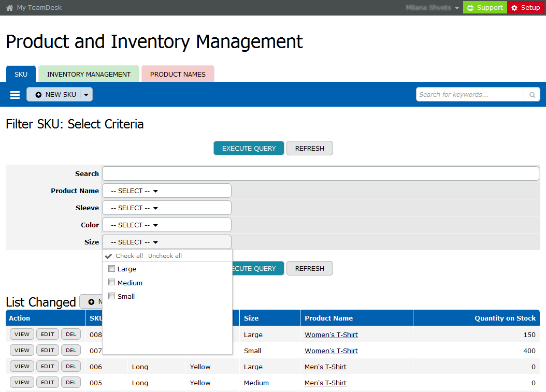Open Setup with the gear icon
Image resolution: width=546 pixels, height=392 pixels.
pyautogui.click(x=526, y=8)
